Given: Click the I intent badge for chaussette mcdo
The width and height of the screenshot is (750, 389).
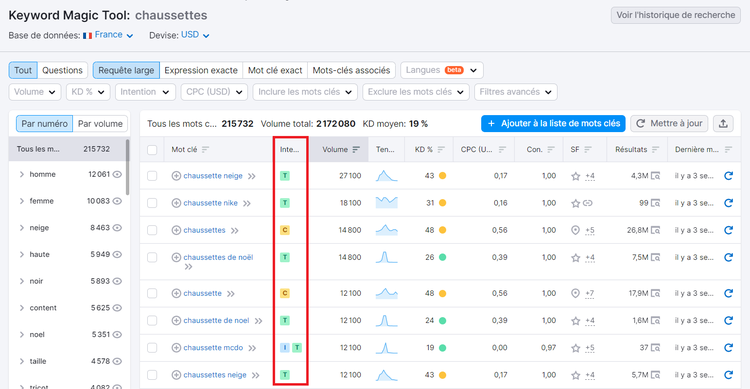Looking at the screenshot, I should pyautogui.click(x=285, y=347).
